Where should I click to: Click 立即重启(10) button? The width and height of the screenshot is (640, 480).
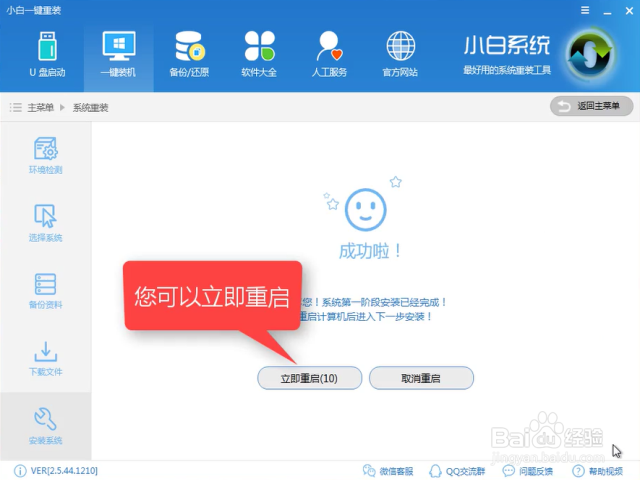click(x=309, y=378)
